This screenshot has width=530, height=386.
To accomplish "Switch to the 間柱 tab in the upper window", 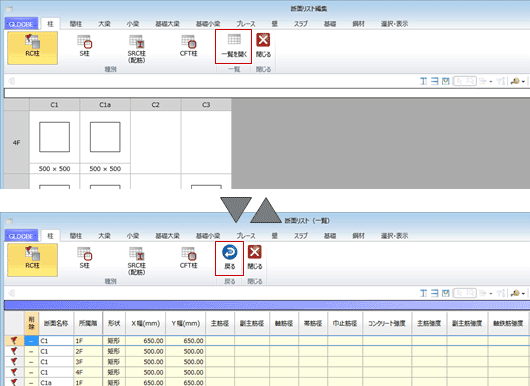I will tap(76, 24).
